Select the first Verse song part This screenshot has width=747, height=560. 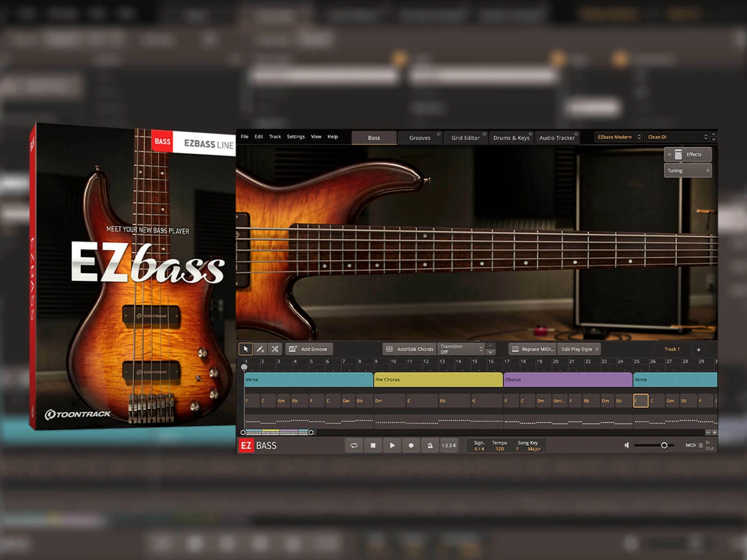(x=308, y=380)
